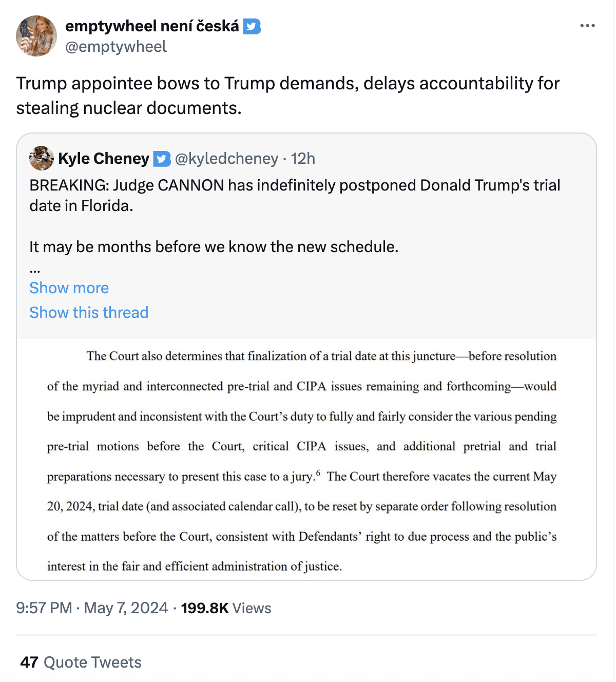Click the Show this thread link
The image size is (616, 682).
coord(89,312)
